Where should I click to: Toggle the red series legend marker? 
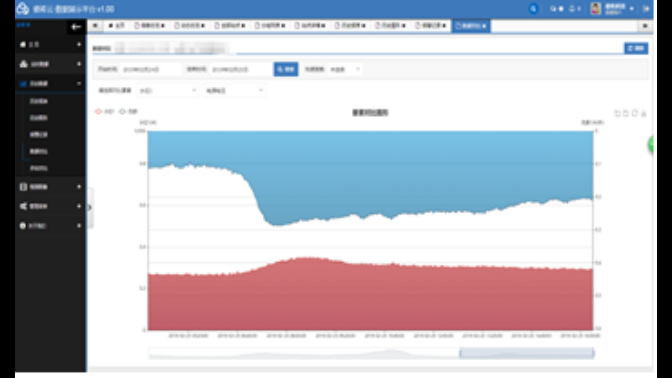(99, 111)
